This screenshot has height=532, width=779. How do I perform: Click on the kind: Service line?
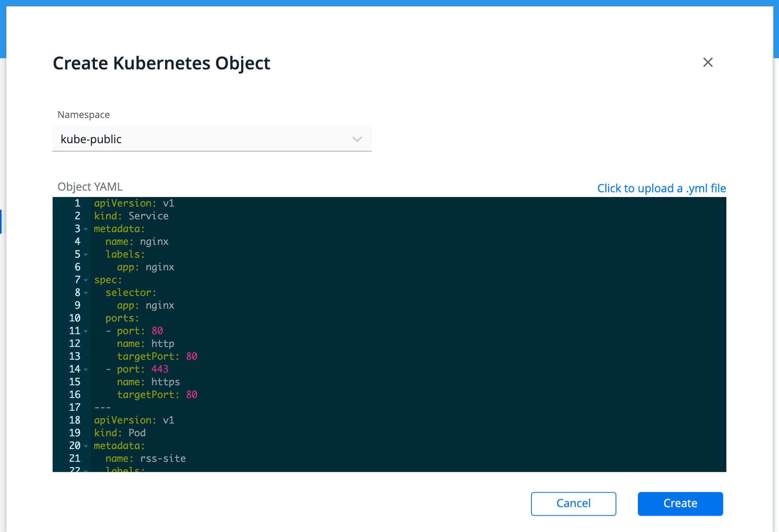131,216
